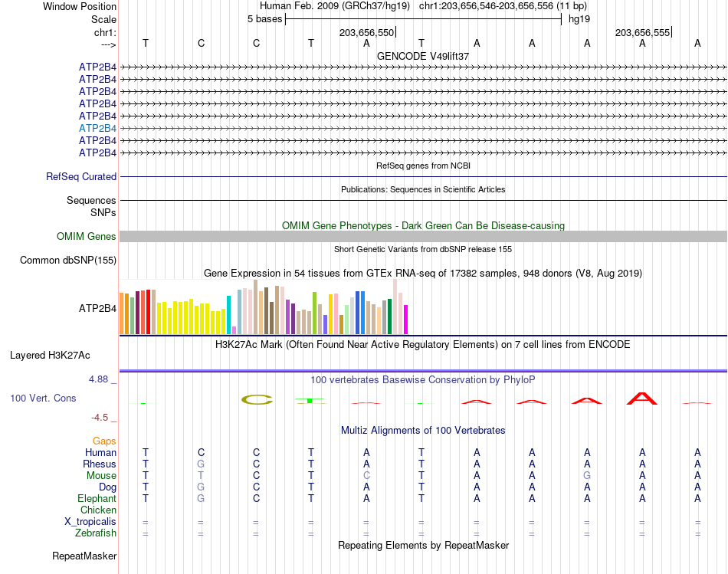The width and height of the screenshot is (728, 574).
Task: Click the Gaps label in Multiz track
Action: [104, 441]
